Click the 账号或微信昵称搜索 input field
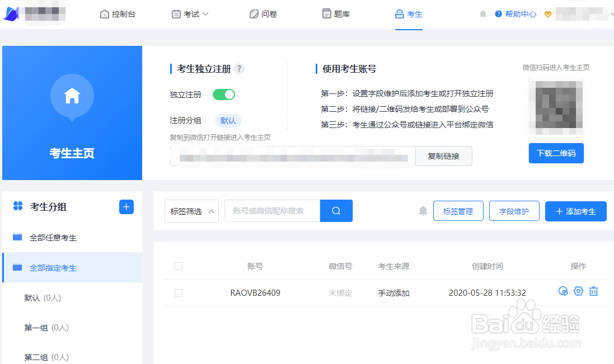 (x=272, y=211)
